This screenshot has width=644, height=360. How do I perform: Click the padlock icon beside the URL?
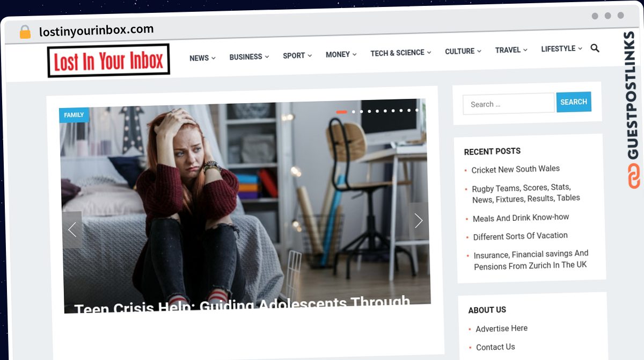click(x=25, y=32)
